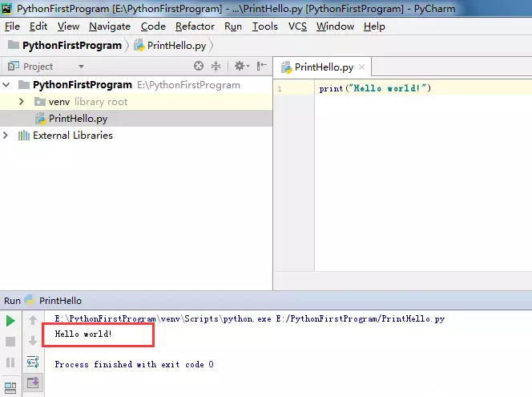Image resolution: width=532 pixels, height=397 pixels.
Task: Toggle Scroll to end icon in Run panel
Action: pos(34,383)
